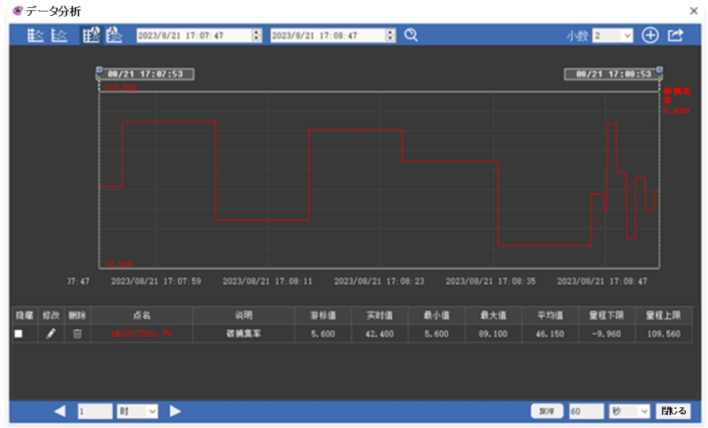
Task: Click the end time stepper 17:08:47
Action: (391, 35)
